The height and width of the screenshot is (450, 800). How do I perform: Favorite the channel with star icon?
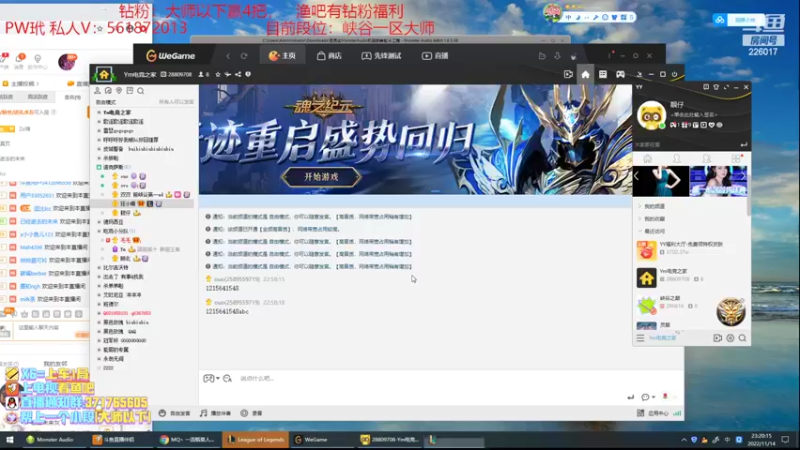pos(218,74)
